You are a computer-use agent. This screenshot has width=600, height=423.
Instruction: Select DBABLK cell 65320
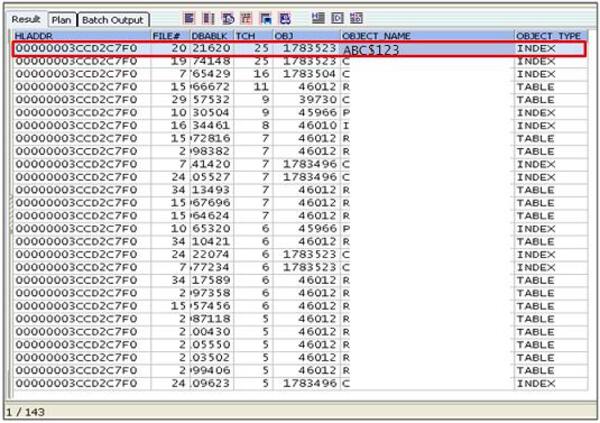(x=212, y=229)
